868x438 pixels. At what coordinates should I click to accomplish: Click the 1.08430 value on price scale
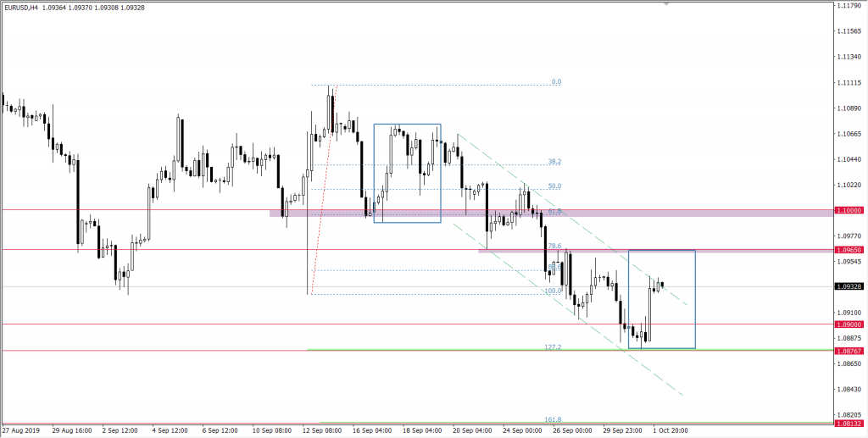tap(850, 389)
